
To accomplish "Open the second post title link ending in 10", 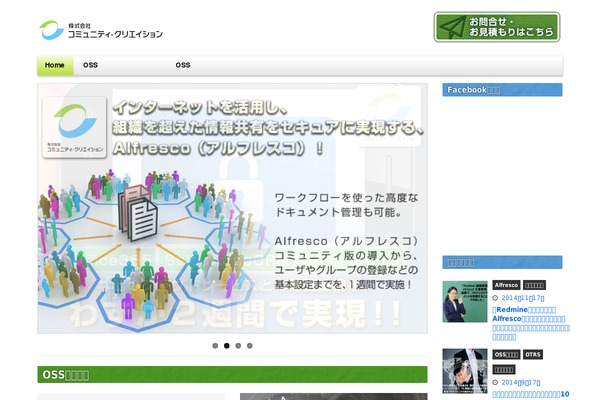I will (x=530, y=394).
